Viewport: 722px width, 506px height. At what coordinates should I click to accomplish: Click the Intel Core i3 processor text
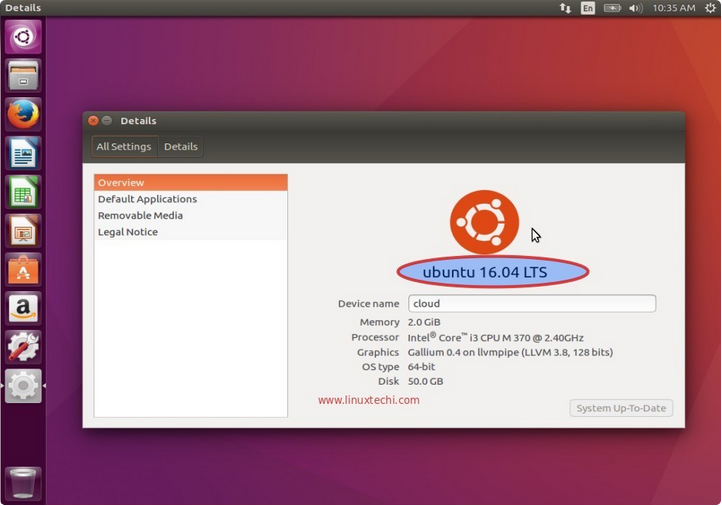(495, 337)
